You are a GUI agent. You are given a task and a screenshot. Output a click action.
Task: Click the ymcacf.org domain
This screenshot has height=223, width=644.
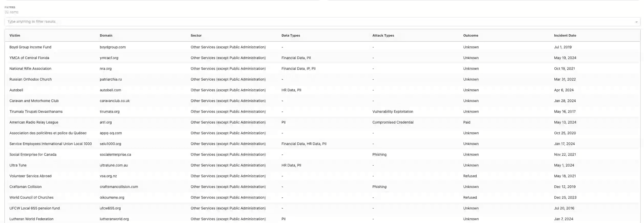pos(109,58)
